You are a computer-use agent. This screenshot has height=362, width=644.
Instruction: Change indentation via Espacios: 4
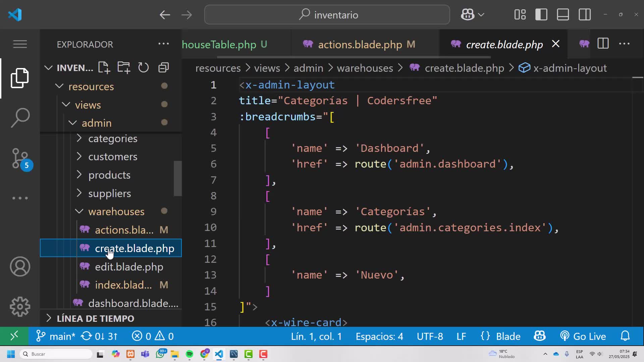[379, 336]
